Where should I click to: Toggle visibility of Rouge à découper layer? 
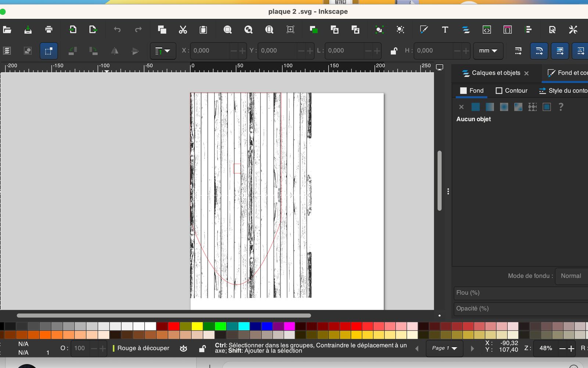[183, 348]
